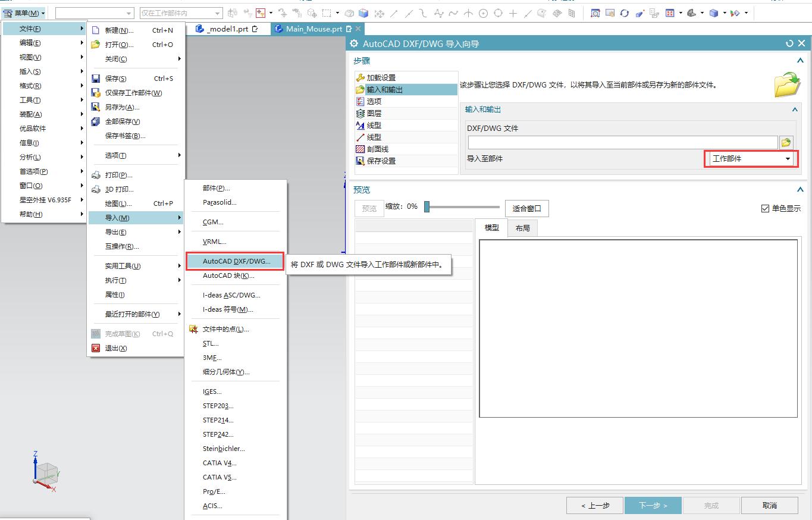Viewport: 812px width, 520px height.
Task: Click the reset icon in the import wizard titlebar
Action: click(x=789, y=43)
